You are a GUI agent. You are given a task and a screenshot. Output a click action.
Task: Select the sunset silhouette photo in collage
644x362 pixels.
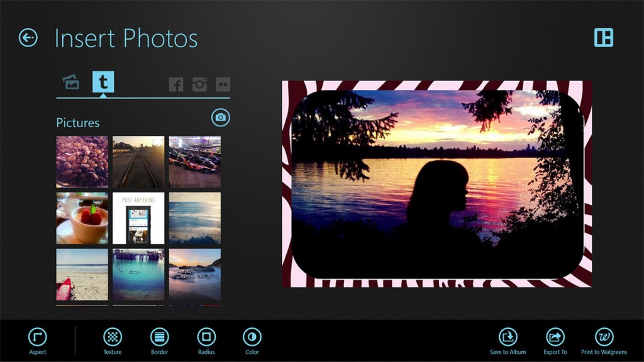pyautogui.click(x=436, y=184)
